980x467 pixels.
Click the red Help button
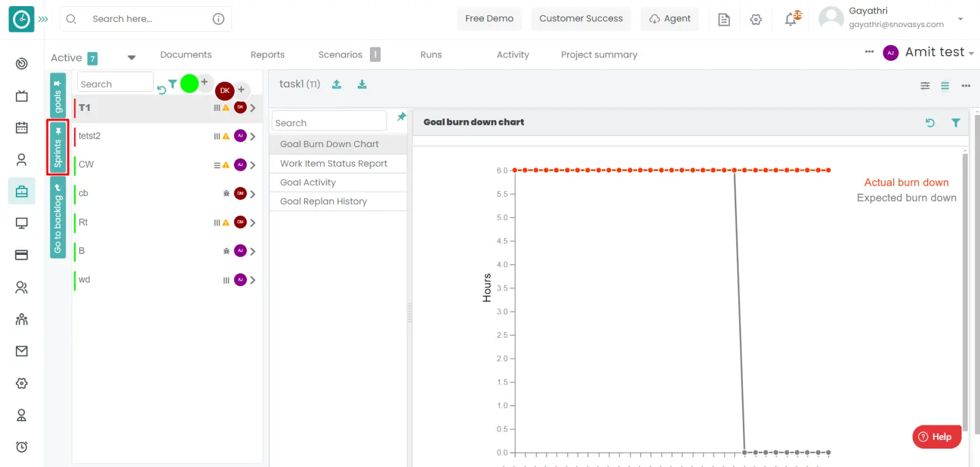pos(936,437)
